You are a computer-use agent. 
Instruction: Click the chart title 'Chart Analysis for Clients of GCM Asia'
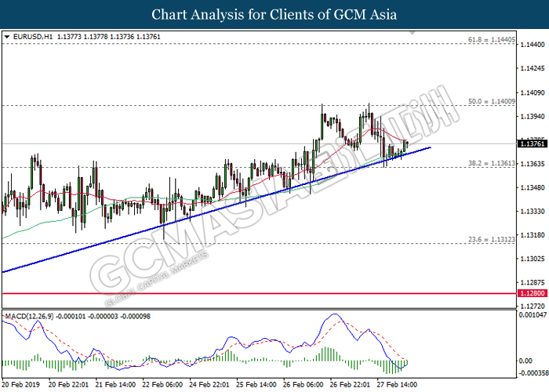tap(274, 14)
